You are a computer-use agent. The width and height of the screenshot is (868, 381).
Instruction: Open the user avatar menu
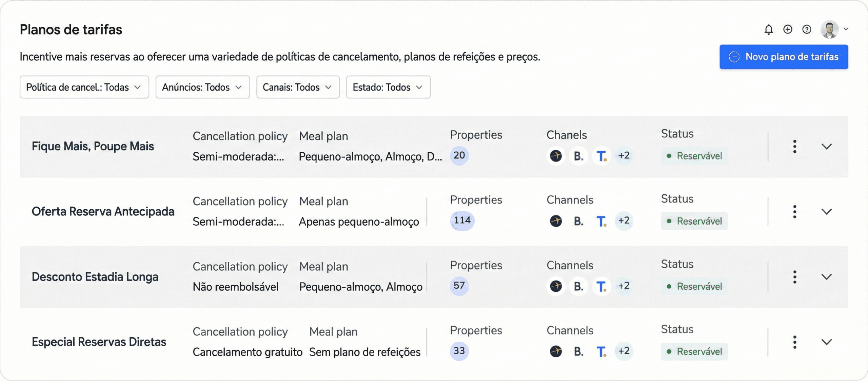(830, 29)
